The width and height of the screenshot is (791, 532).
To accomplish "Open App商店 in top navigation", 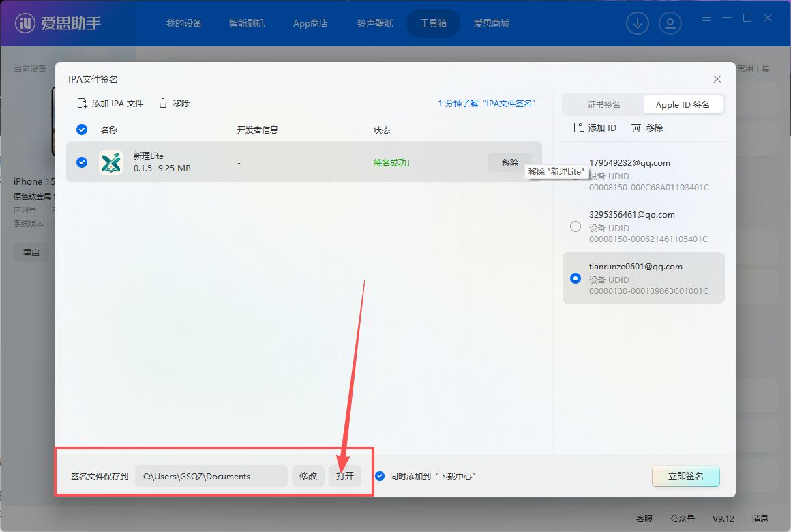I will pos(310,23).
